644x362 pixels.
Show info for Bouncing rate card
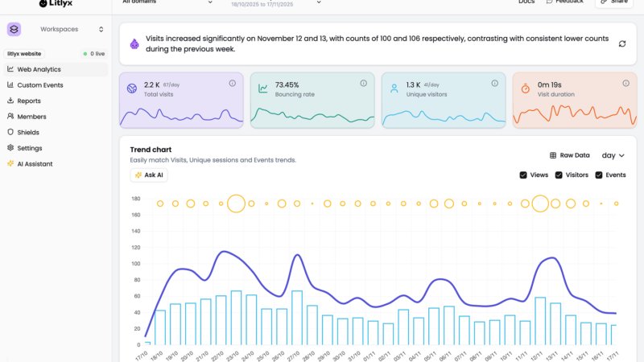point(364,84)
